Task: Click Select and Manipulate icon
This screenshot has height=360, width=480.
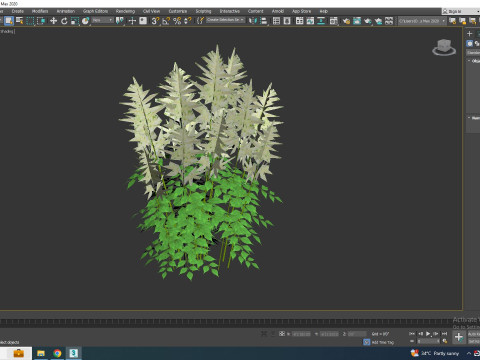Action: [132, 21]
